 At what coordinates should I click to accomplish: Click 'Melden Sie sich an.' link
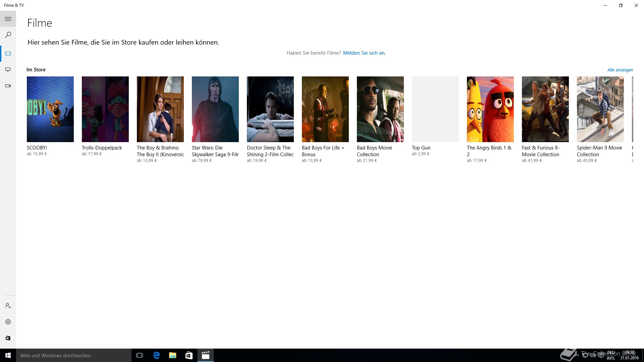(x=364, y=53)
